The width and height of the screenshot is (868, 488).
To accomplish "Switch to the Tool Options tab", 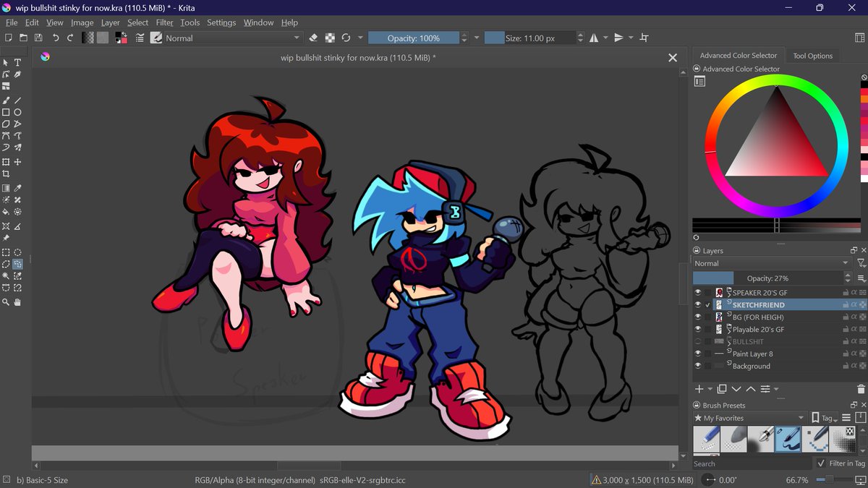I will click(812, 56).
